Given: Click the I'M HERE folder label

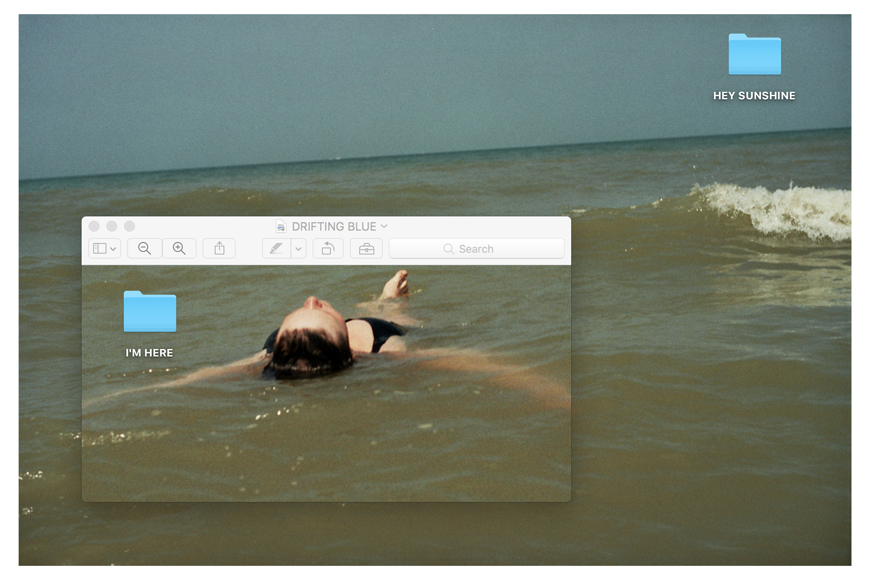Looking at the screenshot, I should [x=149, y=353].
